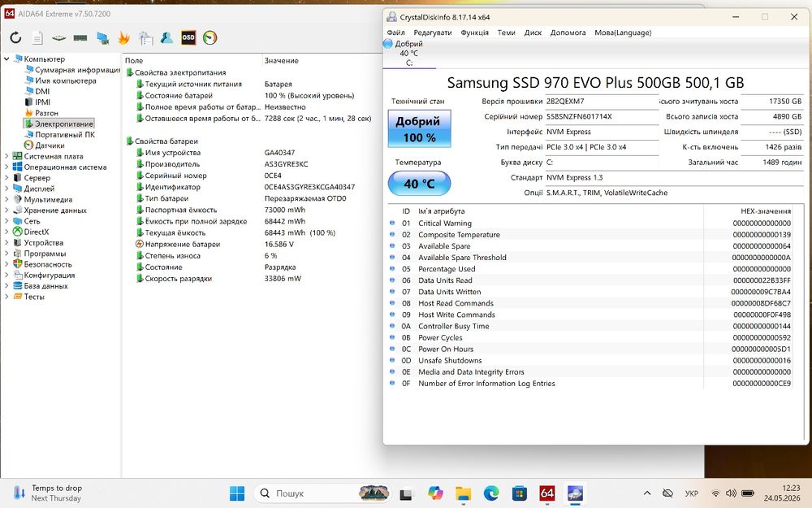Select the Composite Temperature attribute row
The width and height of the screenshot is (812, 508).
[x=590, y=234]
